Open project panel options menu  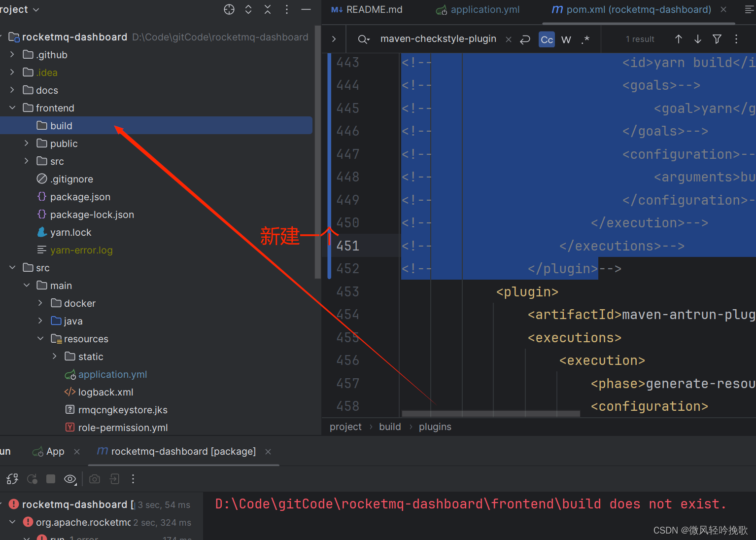(287, 9)
